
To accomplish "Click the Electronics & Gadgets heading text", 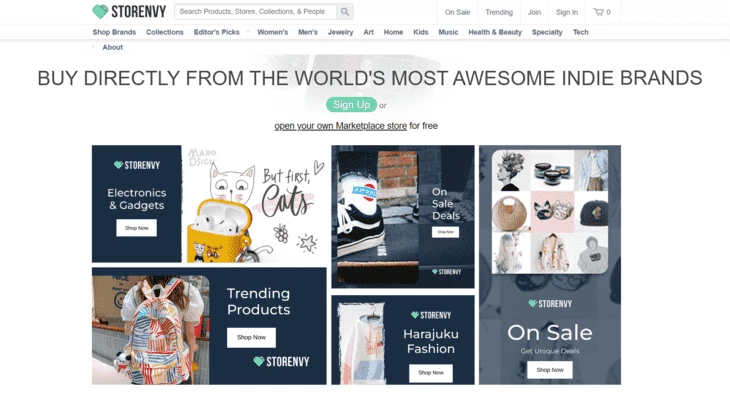I will (136, 199).
